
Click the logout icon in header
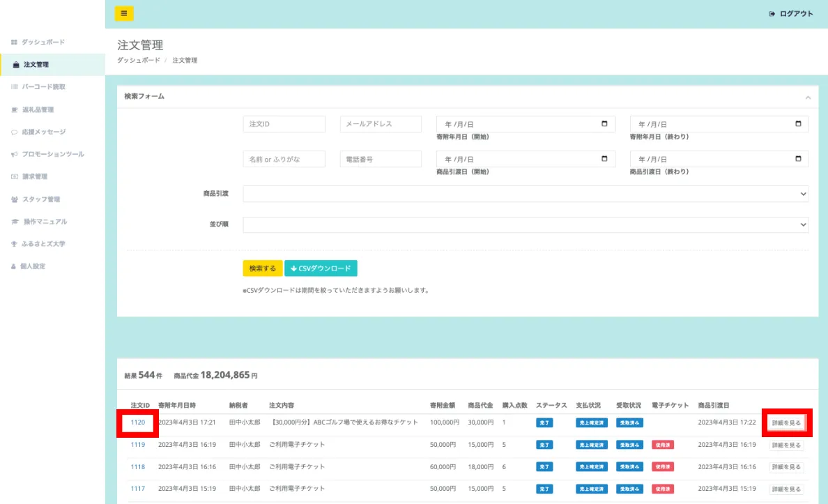pyautogui.click(x=772, y=14)
